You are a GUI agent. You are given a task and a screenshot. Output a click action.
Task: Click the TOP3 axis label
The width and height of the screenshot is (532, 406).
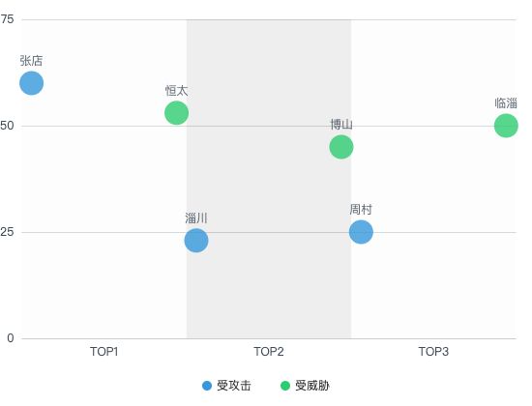(433, 352)
